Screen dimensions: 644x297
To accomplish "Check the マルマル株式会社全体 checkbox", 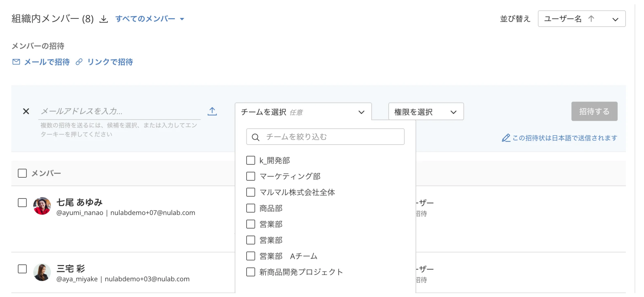I will coord(250,192).
